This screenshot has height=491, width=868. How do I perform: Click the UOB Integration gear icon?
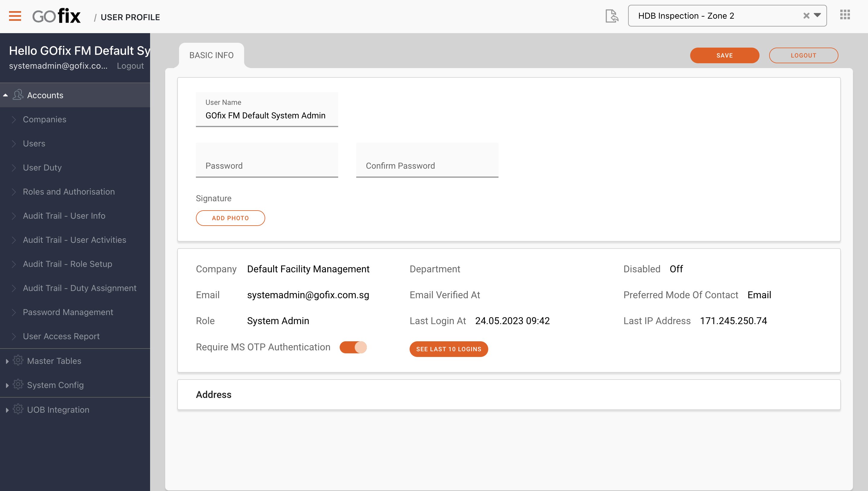click(18, 409)
